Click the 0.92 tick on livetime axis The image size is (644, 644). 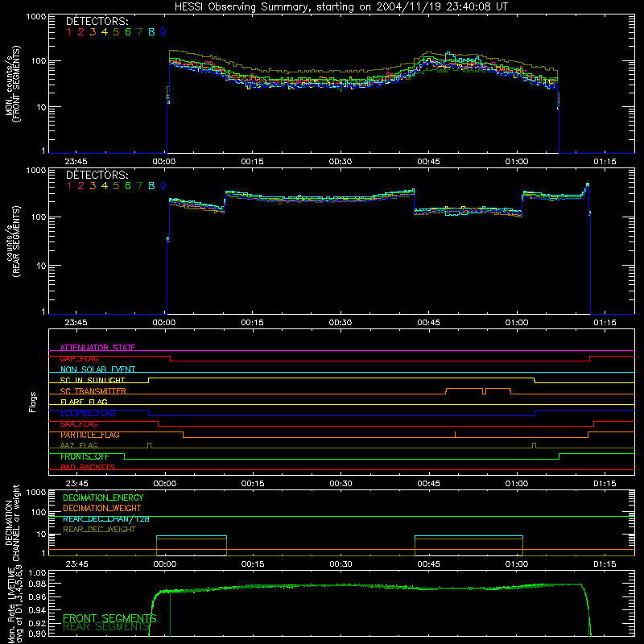pyautogui.click(x=38, y=623)
